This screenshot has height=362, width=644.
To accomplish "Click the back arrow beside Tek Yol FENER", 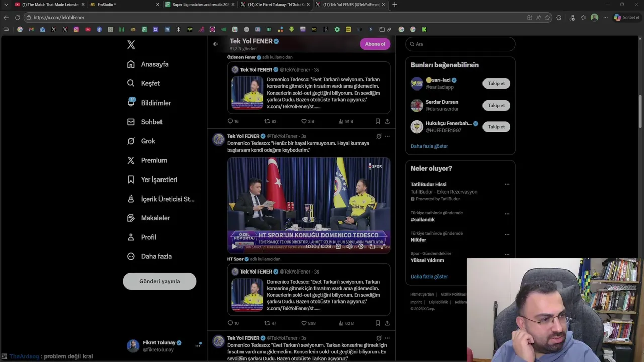I will pos(215,44).
